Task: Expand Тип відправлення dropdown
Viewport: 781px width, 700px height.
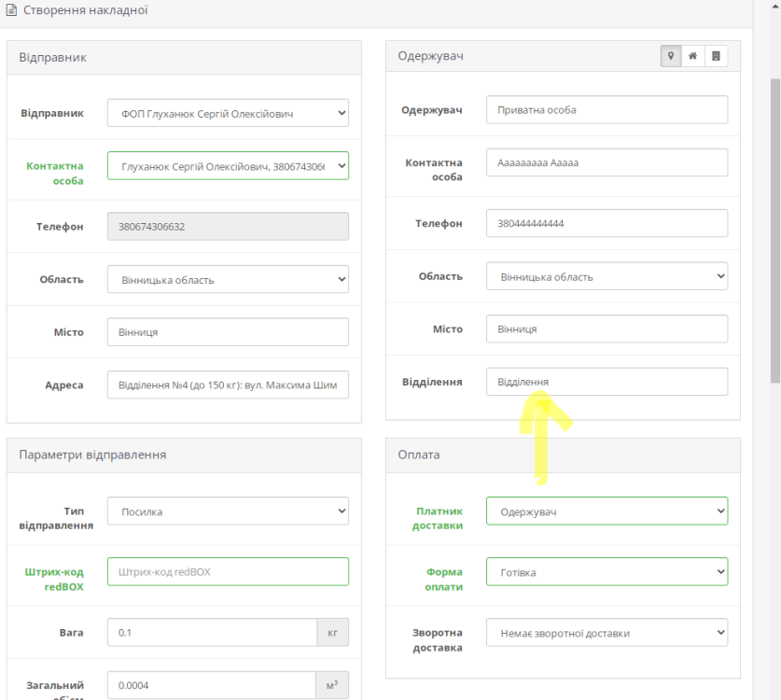Action: [x=228, y=511]
